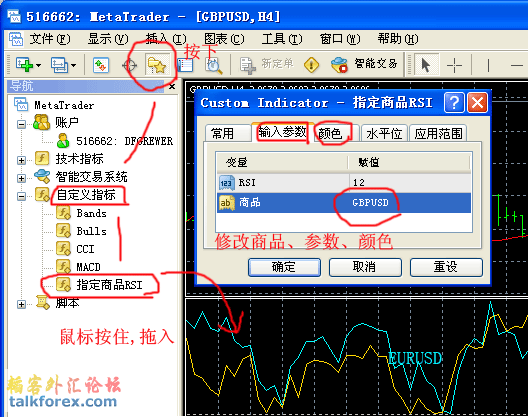Viewport: 528px width, 417px height.
Task: Click the yellow diamond warning icon
Action: [311, 64]
